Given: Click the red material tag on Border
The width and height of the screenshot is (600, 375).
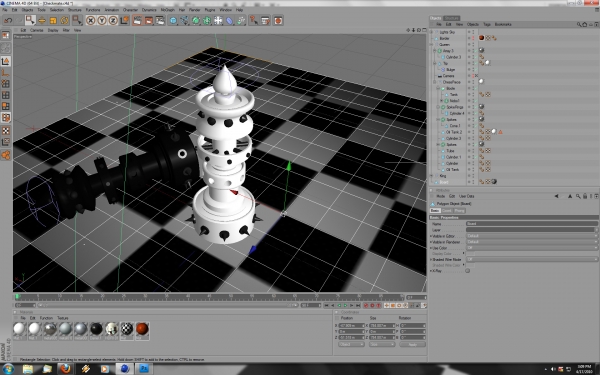Looking at the screenshot, I should [481, 38].
